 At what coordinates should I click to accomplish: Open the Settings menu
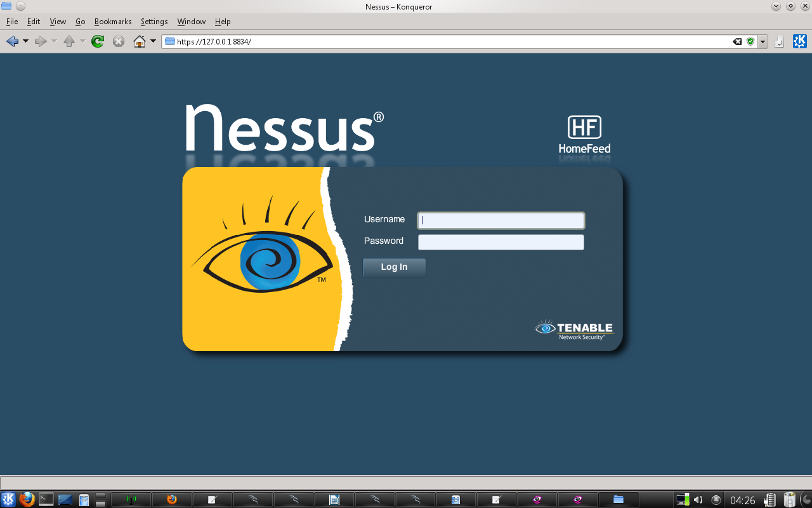pyautogui.click(x=154, y=22)
